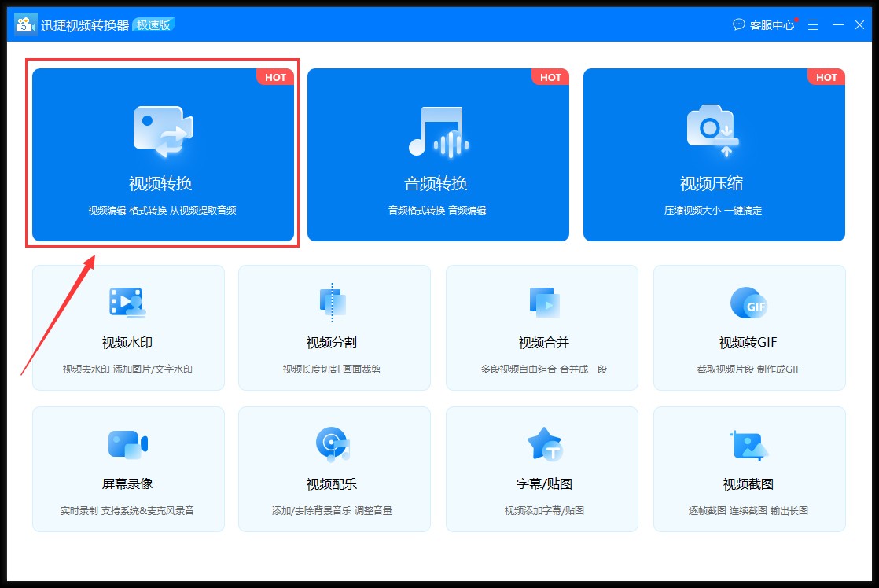Open the 视频转换 video conversion tool
Image resolution: width=879 pixels, height=588 pixels.
[x=161, y=155]
